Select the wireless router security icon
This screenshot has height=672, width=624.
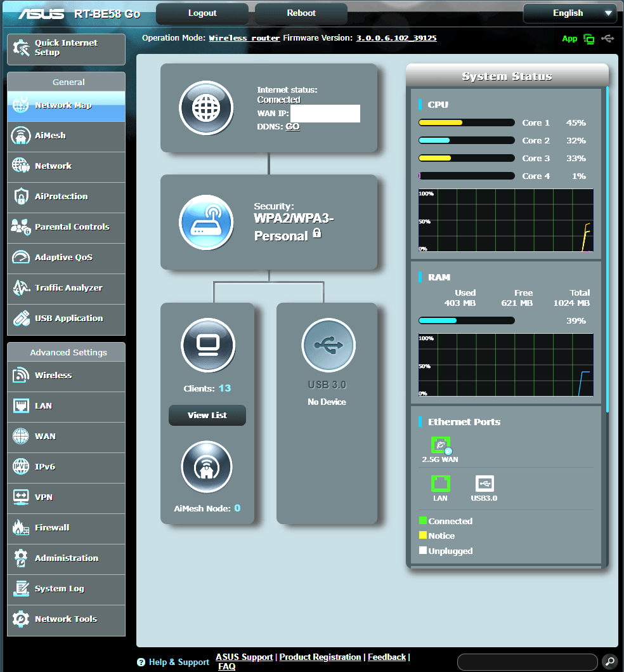[206, 222]
